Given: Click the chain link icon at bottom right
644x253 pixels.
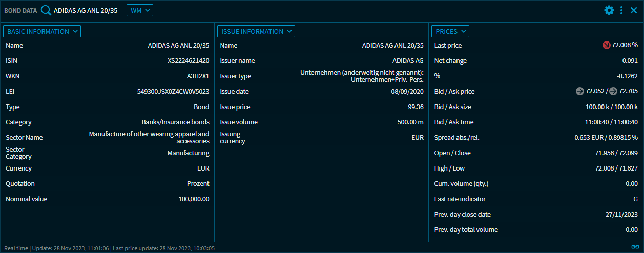Looking at the screenshot, I should coord(635,247).
